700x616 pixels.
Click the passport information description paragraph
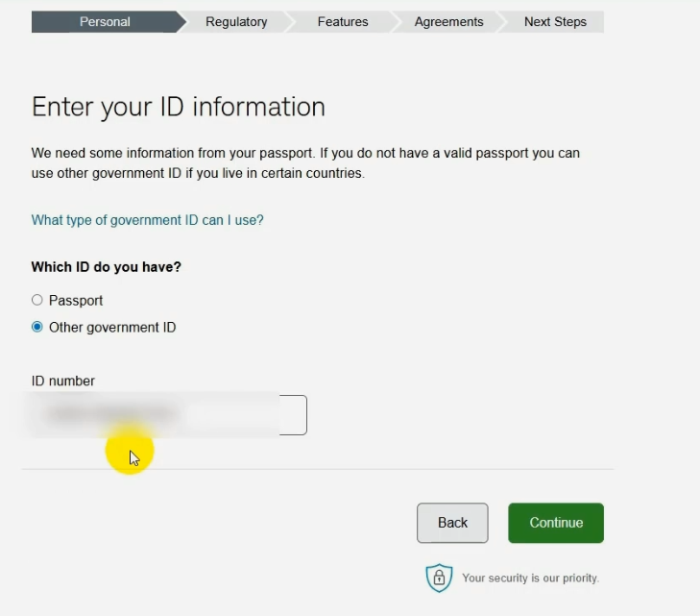pos(305,163)
